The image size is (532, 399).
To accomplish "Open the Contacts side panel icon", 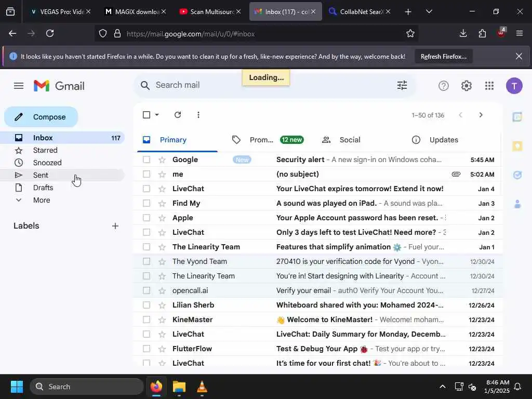I will click(517, 204).
